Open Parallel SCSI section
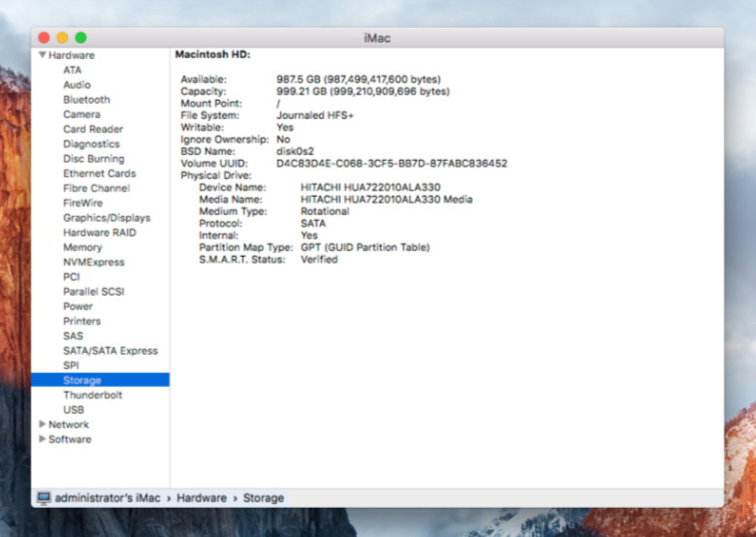This screenshot has width=756, height=537. 94,292
